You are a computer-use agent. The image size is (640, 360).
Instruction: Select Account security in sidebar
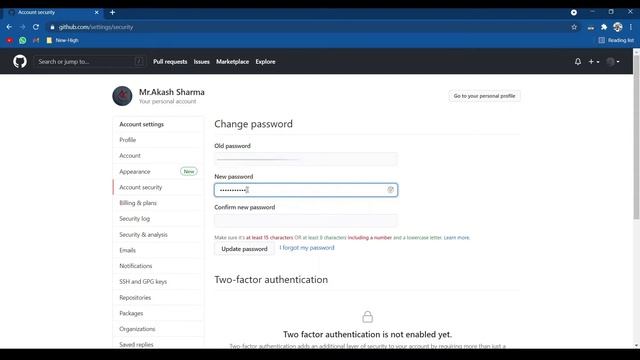pyautogui.click(x=158, y=187)
